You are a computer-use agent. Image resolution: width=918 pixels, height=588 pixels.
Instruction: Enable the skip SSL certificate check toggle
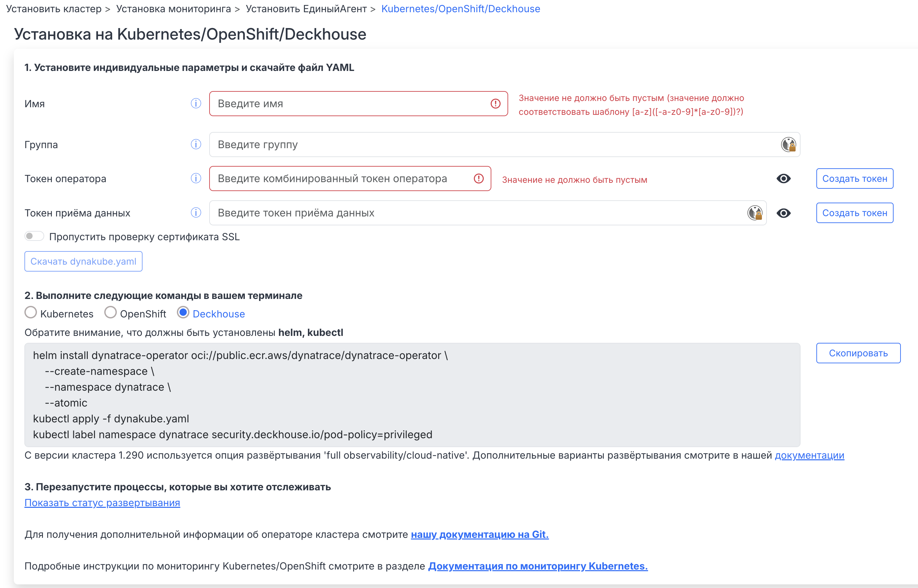(34, 236)
